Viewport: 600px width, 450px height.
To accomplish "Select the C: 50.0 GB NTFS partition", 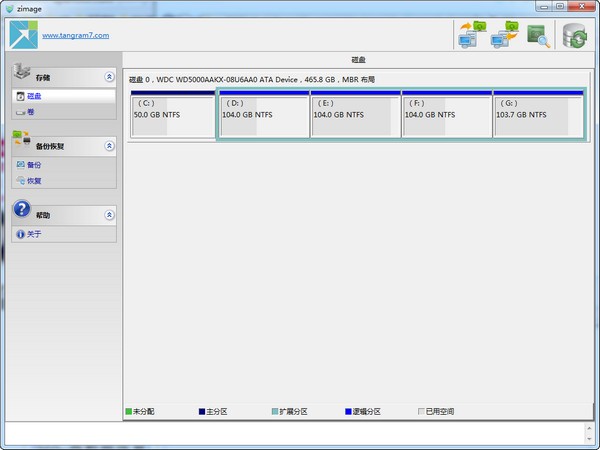I will click(x=172, y=115).
